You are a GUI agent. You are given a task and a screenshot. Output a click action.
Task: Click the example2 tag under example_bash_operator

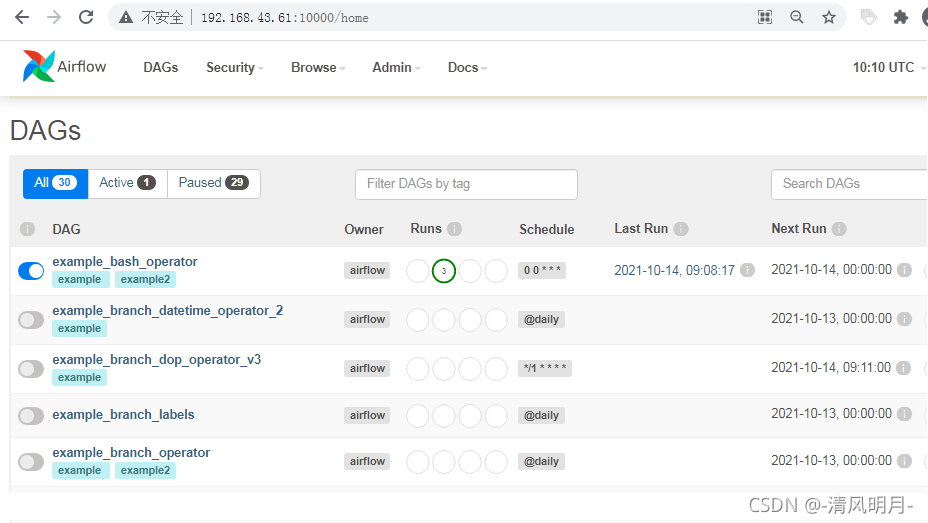click(146, 279)
